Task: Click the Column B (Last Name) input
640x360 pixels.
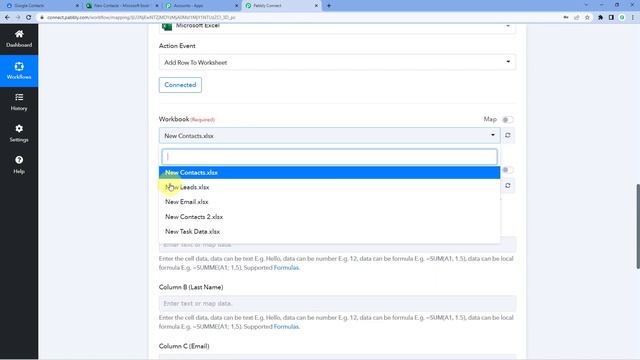Action: (x=337, y=304)
